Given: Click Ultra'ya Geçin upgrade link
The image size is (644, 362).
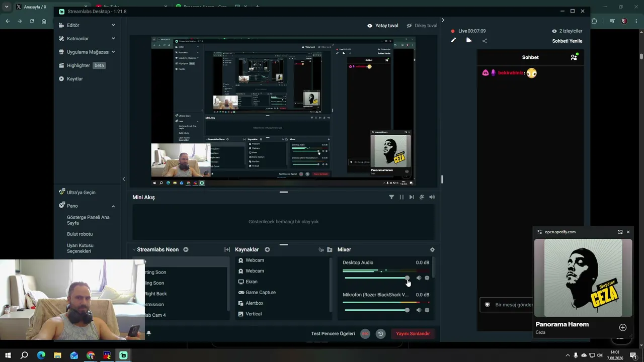Looking at the screenshot, I should coord(81,192).
